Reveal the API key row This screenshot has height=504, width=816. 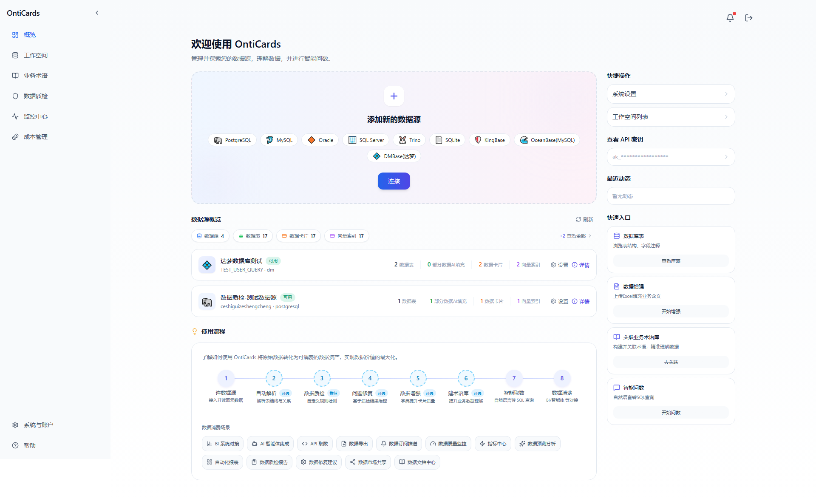tap(671, 157)
